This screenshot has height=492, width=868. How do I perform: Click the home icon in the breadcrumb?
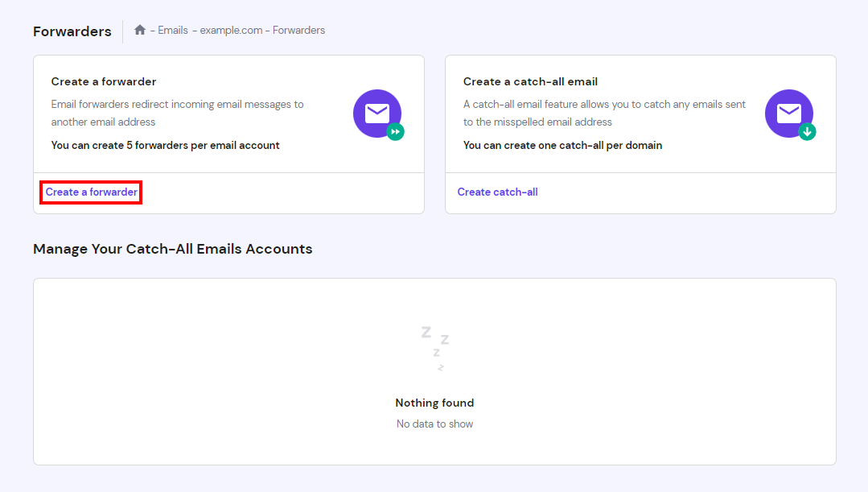138,30
